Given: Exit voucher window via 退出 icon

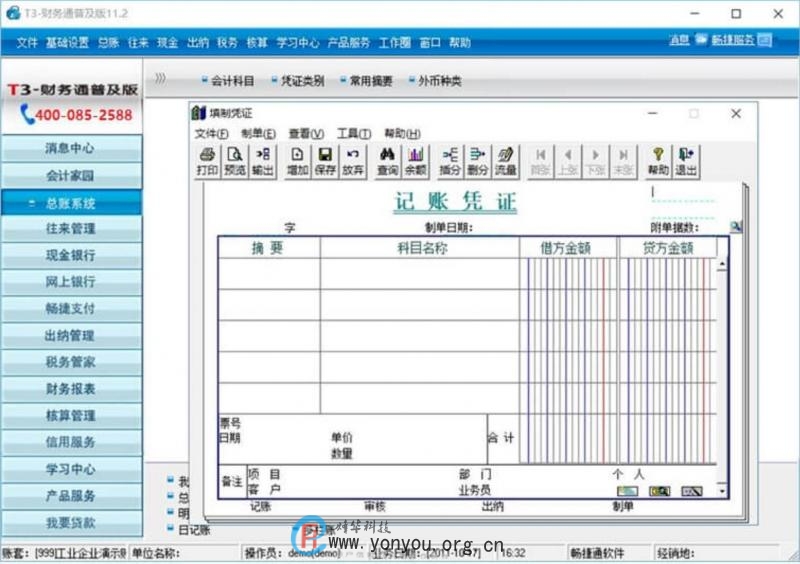Looking at the screenshot, I should click(x=686, y=161).
